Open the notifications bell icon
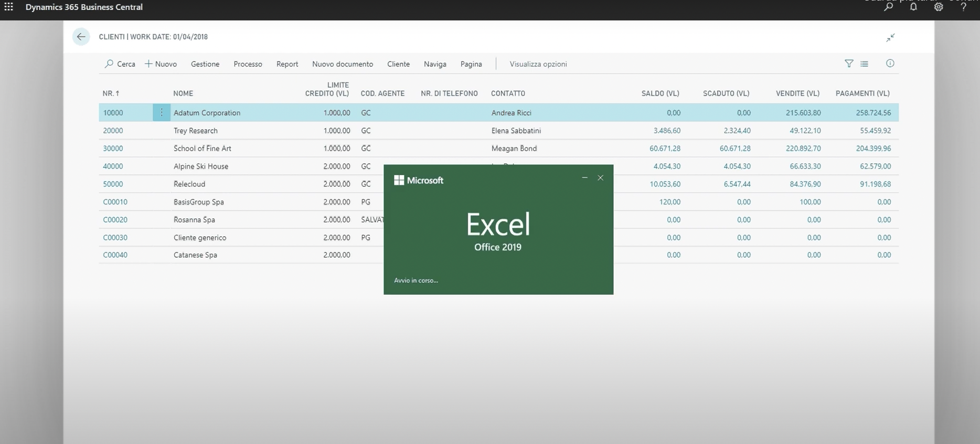Image resolution: width=980 pixels, height=444 pixels. click(x=913, y=7)
